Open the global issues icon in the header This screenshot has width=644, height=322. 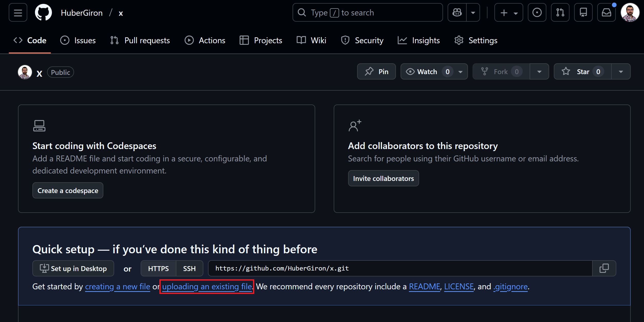coord(537,13)
